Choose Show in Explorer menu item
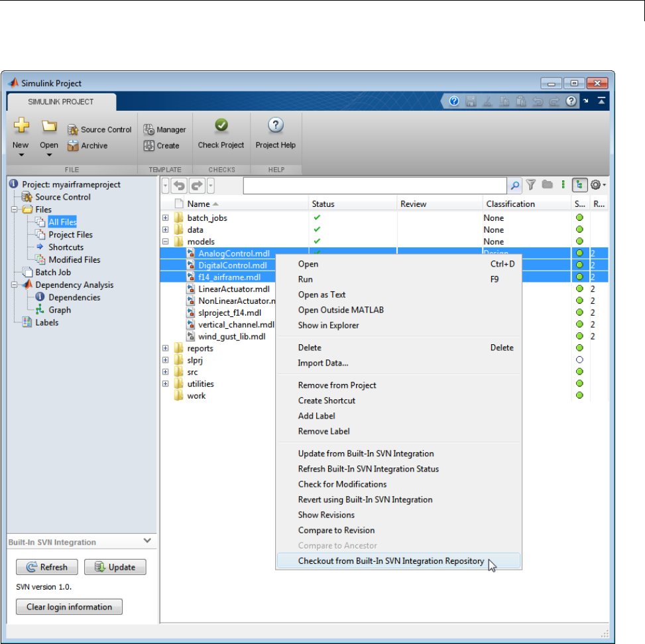 [x=398, y=326]
